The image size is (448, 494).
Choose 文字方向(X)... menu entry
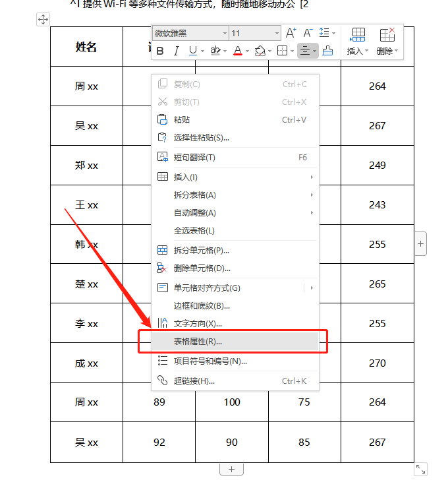235,324
